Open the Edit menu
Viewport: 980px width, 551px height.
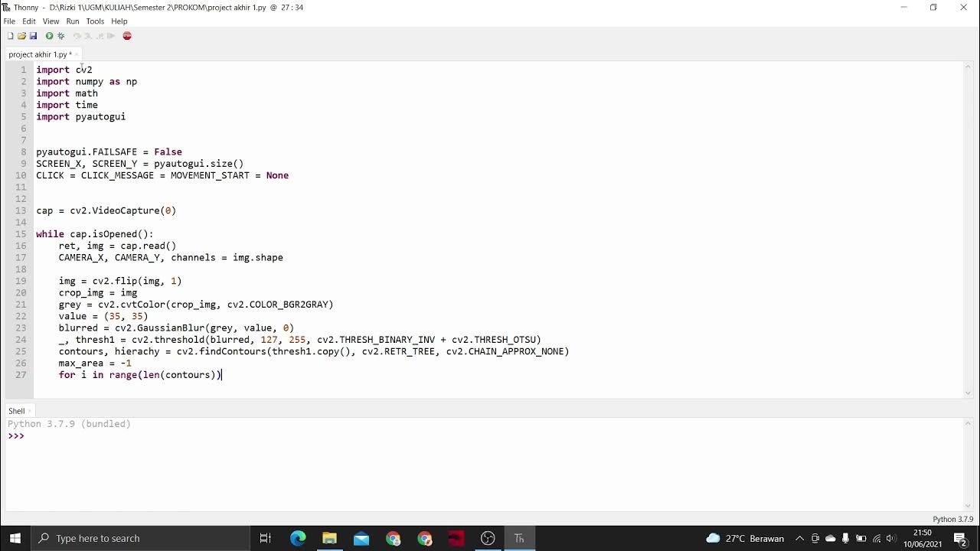point(29,21)
